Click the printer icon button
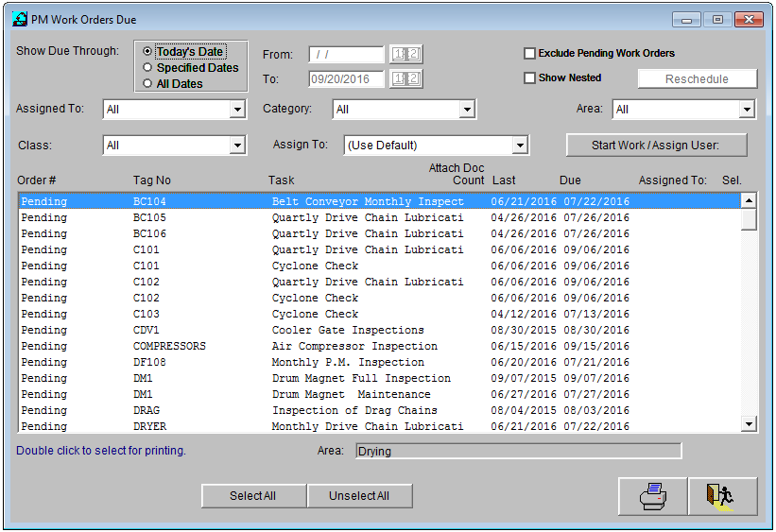The image size is (776, 532). tap(653, 496)
